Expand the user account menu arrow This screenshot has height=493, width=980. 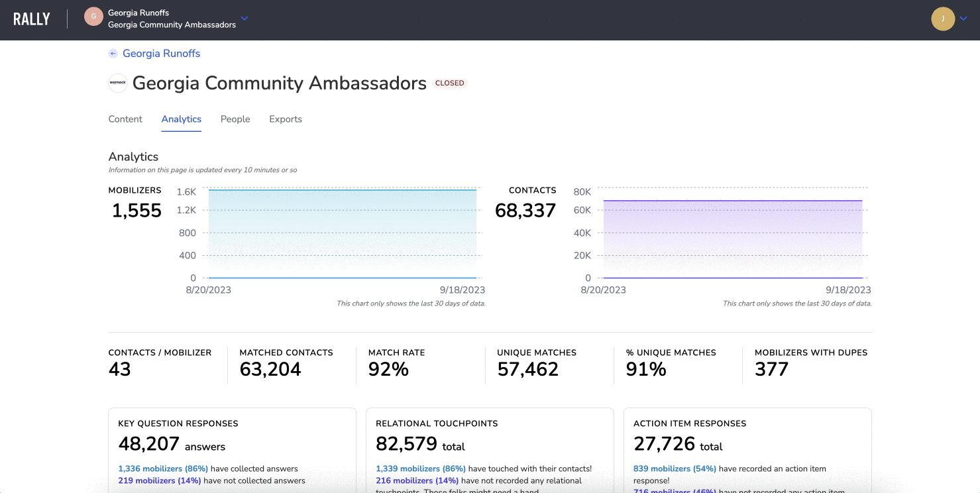point(963,19)
